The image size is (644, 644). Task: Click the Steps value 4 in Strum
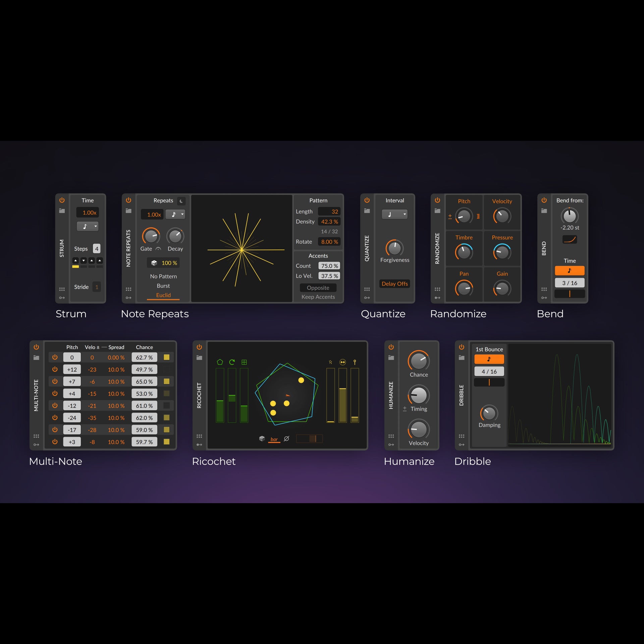pyautogui.click(x=97, y=249)
